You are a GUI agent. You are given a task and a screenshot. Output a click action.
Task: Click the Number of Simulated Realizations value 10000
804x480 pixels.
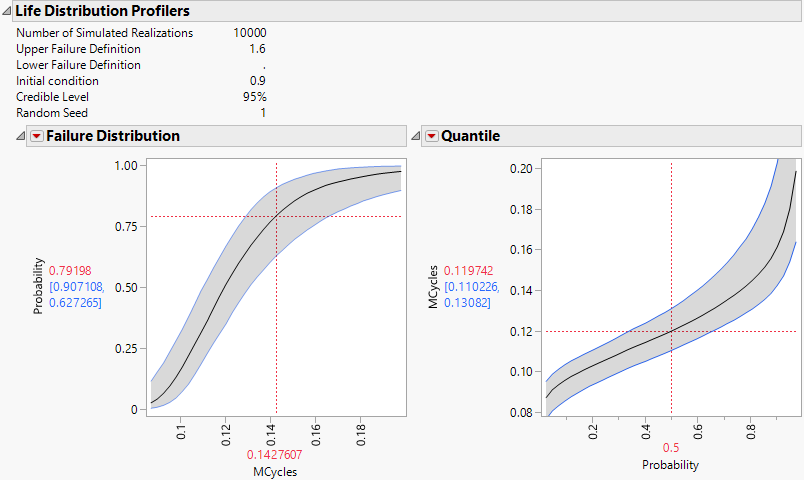(x=249, y=33)
